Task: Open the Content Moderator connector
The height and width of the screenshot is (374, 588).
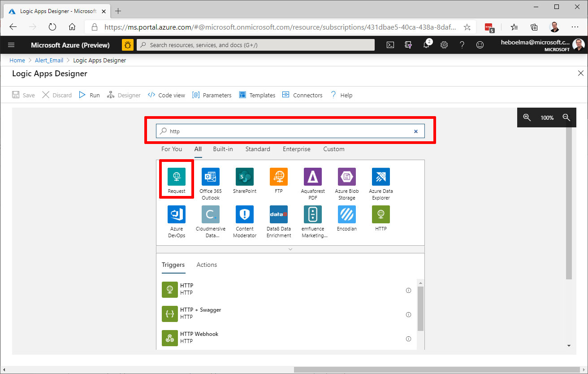Action: [245, 214]
